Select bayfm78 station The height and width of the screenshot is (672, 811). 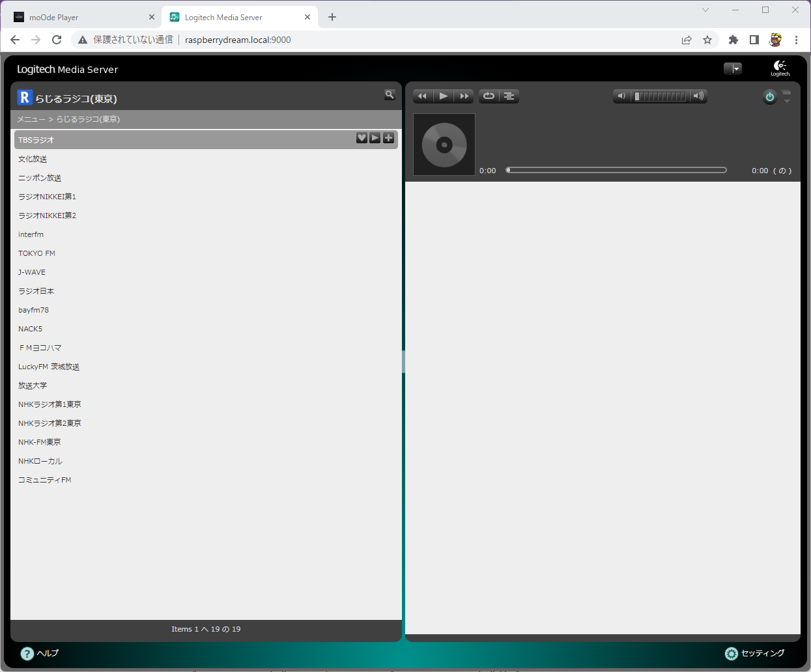(x=206, y=310)
